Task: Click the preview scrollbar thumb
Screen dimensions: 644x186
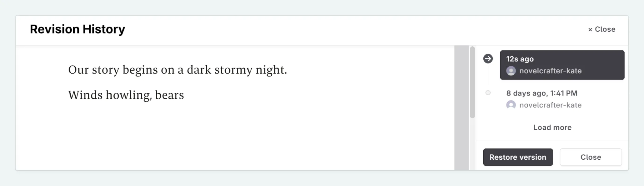Action: [x=472, y=82]
